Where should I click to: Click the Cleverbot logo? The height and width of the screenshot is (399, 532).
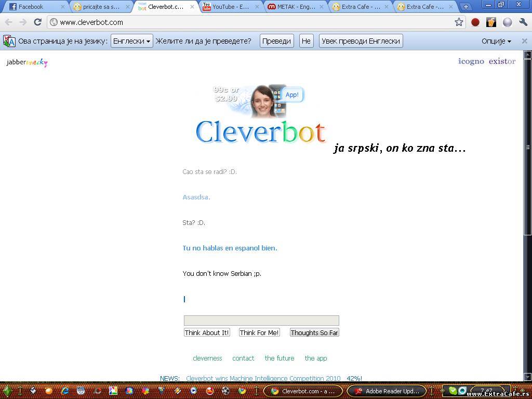pos(261,132)
